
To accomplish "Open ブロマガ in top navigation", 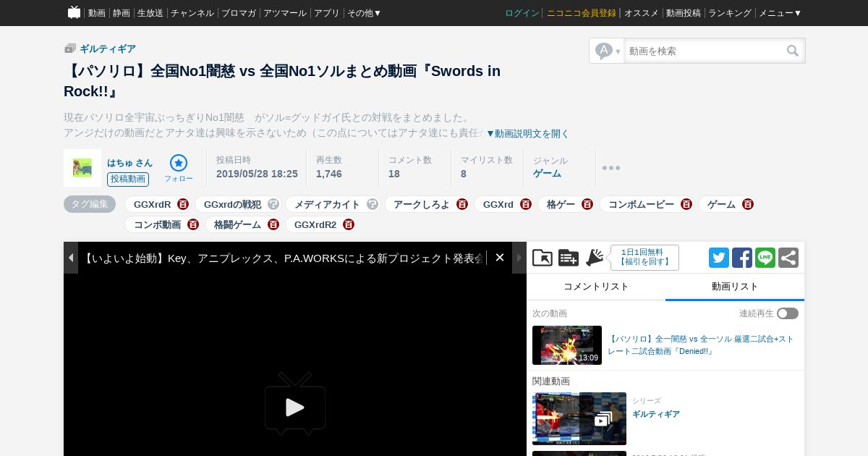I will 239,13.
